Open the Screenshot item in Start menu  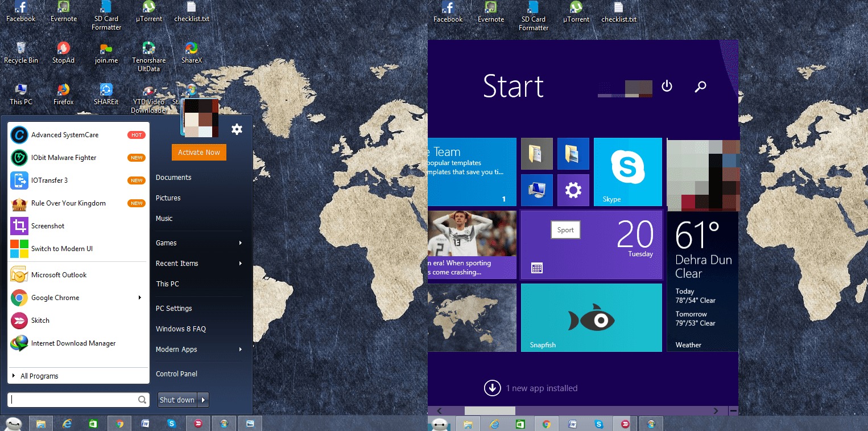click(78, 226)
